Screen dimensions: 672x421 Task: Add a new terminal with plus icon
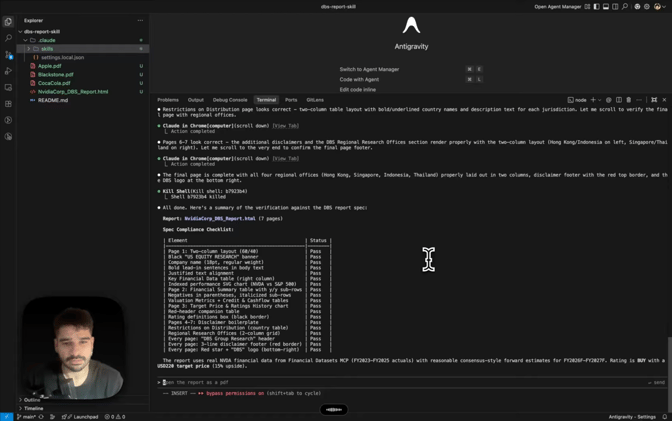point(593,100)
